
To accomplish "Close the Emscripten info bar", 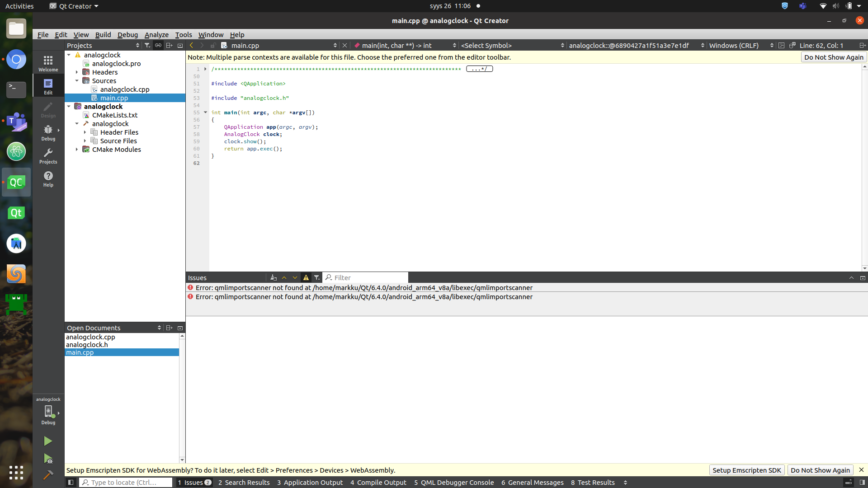I will (x=861, y=470).
